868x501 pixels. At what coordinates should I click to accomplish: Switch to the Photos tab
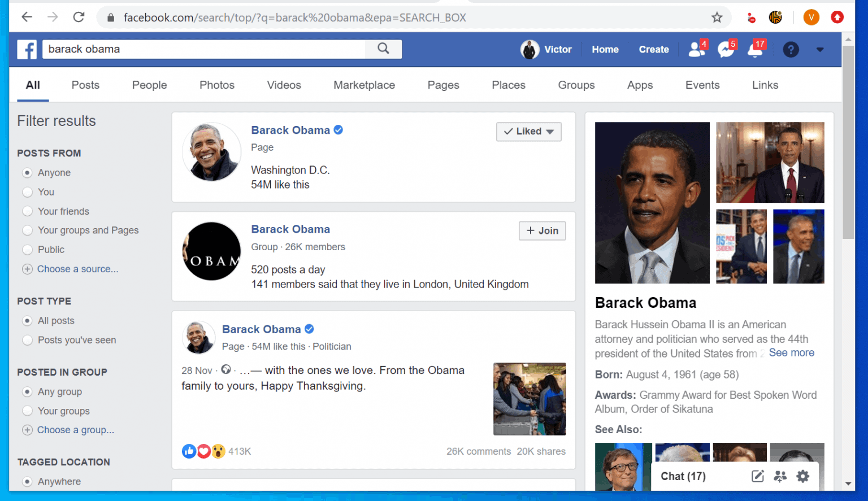[x=217, y=85]
